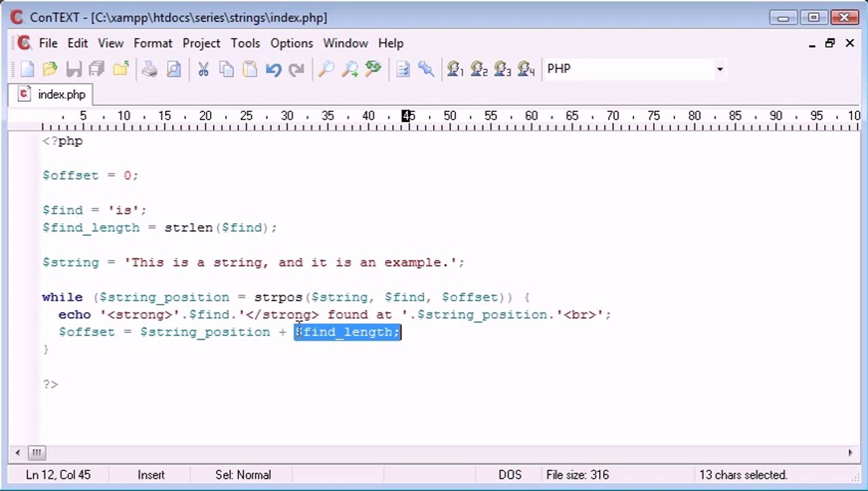Toggle word wrap icon in toolbar
This screenshot has width=868, height=491.
[403, 69]
